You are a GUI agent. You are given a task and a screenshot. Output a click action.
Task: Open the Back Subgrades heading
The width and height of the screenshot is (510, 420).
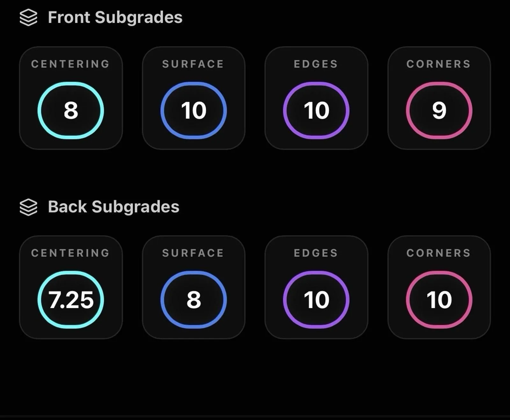[113, 207]
